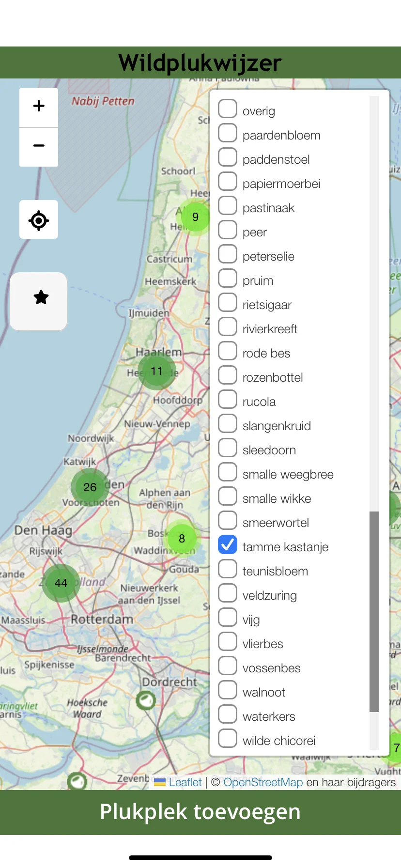Screen dimensions: 401x868
Task: Toggle the rucola checkbox
Action: 228,400
